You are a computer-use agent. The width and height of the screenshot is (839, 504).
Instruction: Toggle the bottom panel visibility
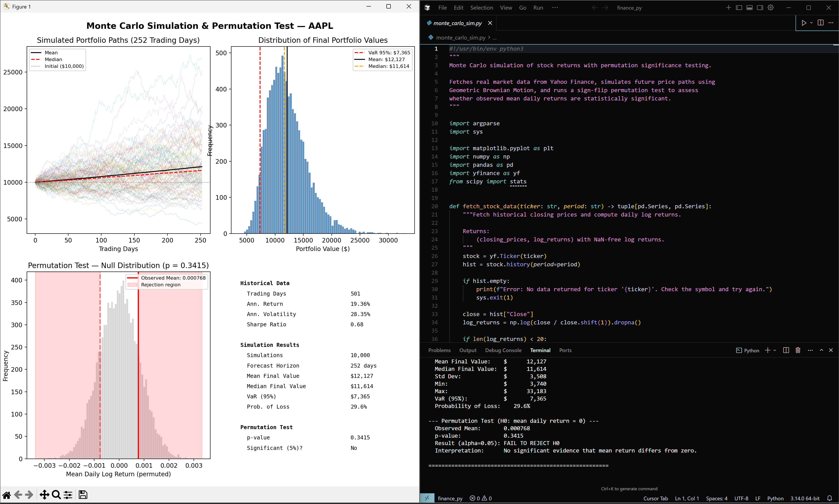pyautogui.click(x=750, y=7)
